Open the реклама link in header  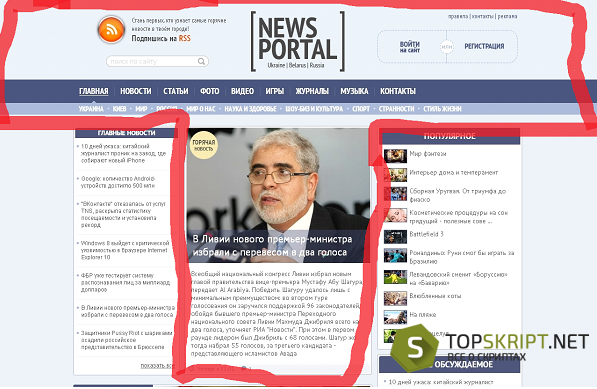(508, 16)
